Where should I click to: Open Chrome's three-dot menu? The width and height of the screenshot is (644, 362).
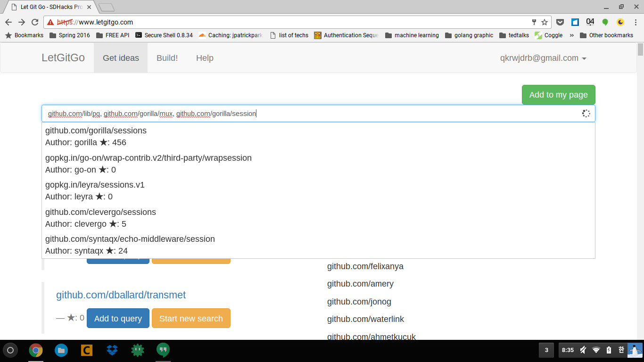point(636,22)
